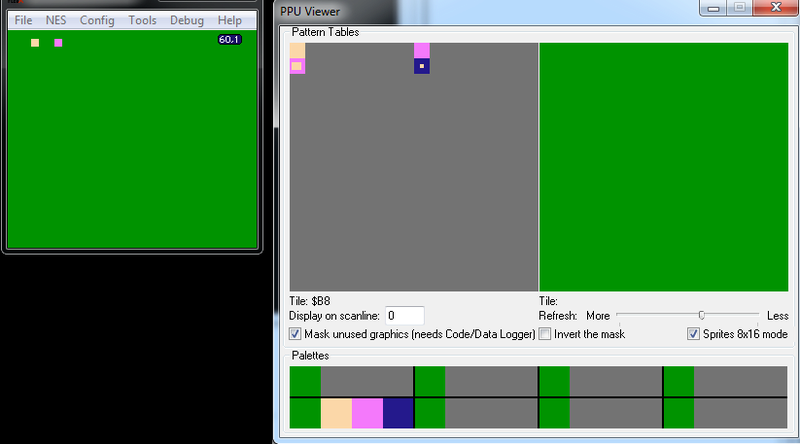This screenshot has height=444, width=800.
Task: Toggle Mask unused graphics checkbox
Action: click(x=295, y=334)
